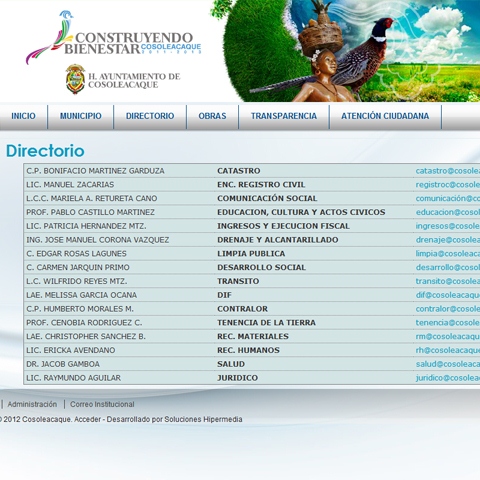Select DR. JACOB GAMBOA
The image size is (480, 480).
click(63, 364)
